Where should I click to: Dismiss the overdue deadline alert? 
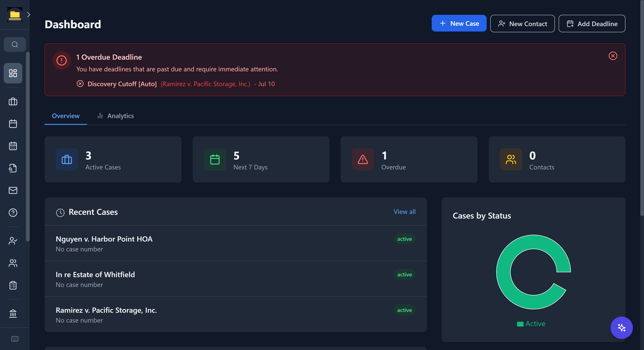pos(613,56)
